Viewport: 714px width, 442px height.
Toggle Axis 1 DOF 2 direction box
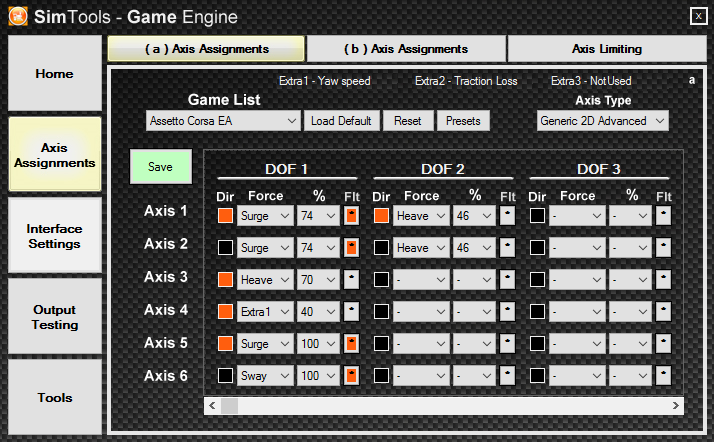pyautogui.click(x=381, y=215)
